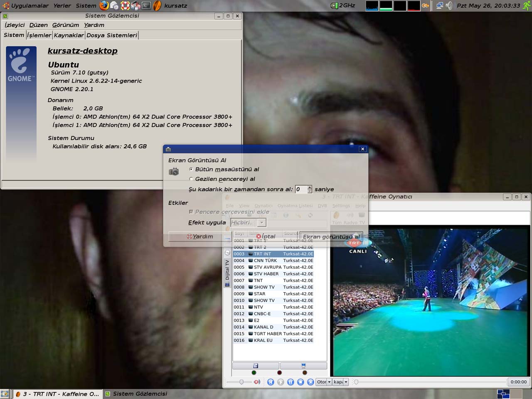This screenshot has height=399, width=532.
Task: Select channel 'NTV' in list
Action: point(273,307)
